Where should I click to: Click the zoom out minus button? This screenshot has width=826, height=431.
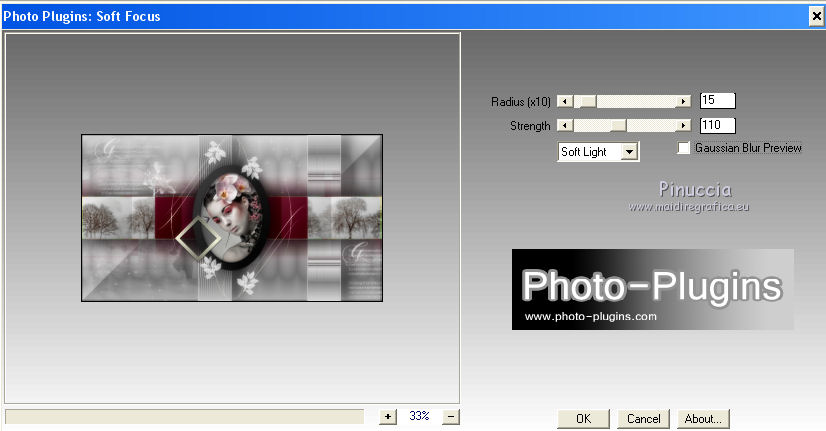point(451,417)
